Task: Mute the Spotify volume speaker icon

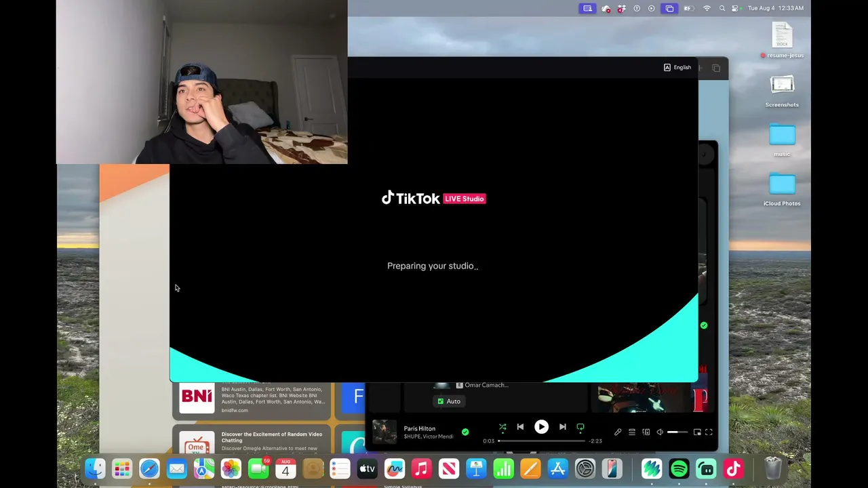Action: (x=660, y=432)
